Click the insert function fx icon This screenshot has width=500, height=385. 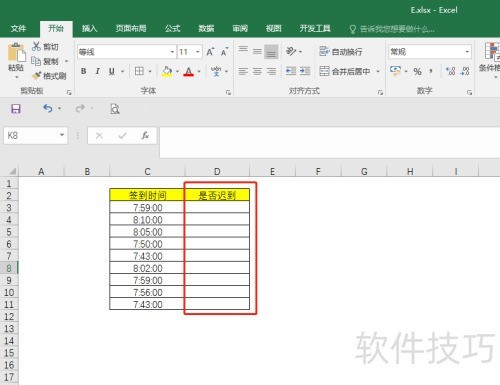point(145,136)
